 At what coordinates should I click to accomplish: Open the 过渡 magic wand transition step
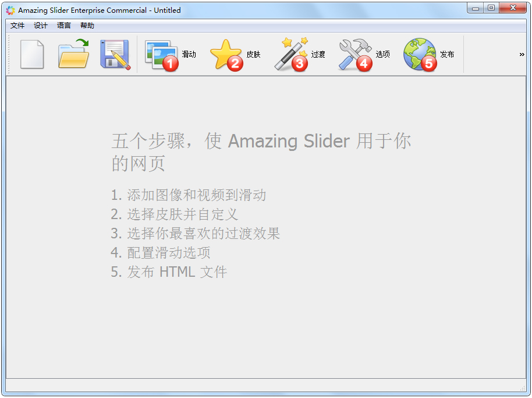coord(291,55)
